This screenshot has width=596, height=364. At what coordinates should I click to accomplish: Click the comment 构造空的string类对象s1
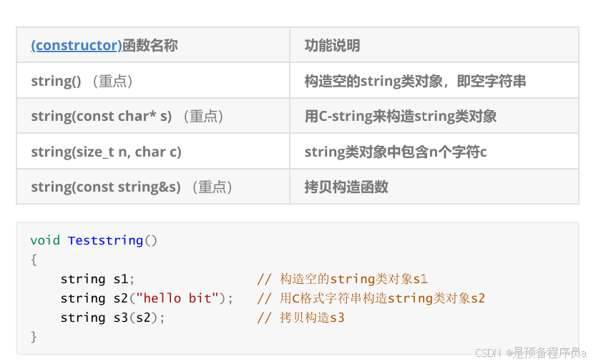tap(343, 279)
